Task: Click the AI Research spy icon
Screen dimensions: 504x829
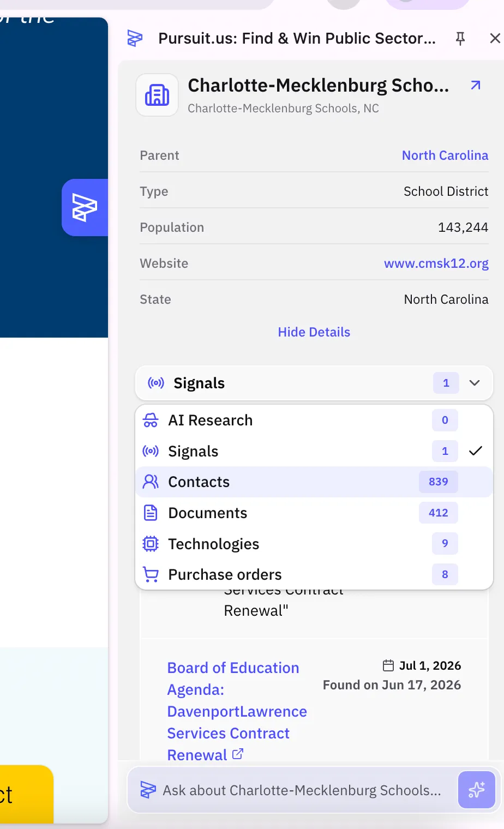Action: pyautogui.click(x=151, y=420)
